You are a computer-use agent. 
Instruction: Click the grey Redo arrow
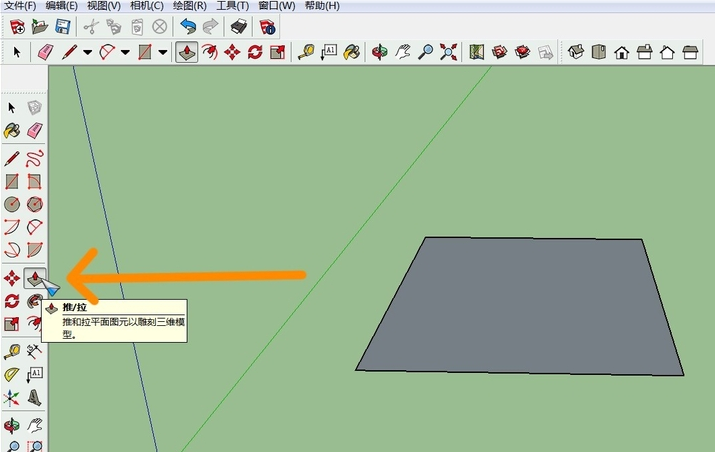click(210, 27)
